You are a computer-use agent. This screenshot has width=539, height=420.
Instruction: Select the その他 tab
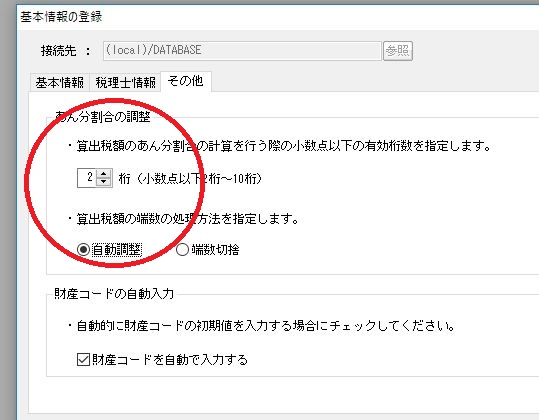click(x=186, y=81)
